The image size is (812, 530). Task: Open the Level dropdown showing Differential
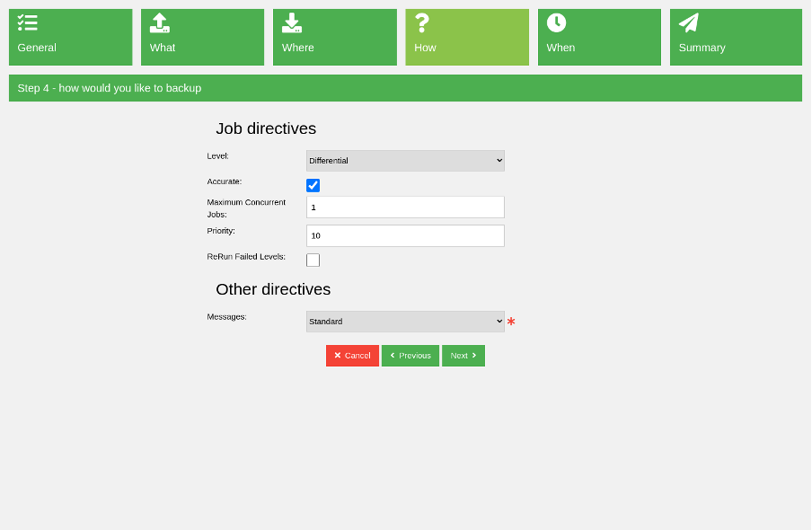pos(404,160)
